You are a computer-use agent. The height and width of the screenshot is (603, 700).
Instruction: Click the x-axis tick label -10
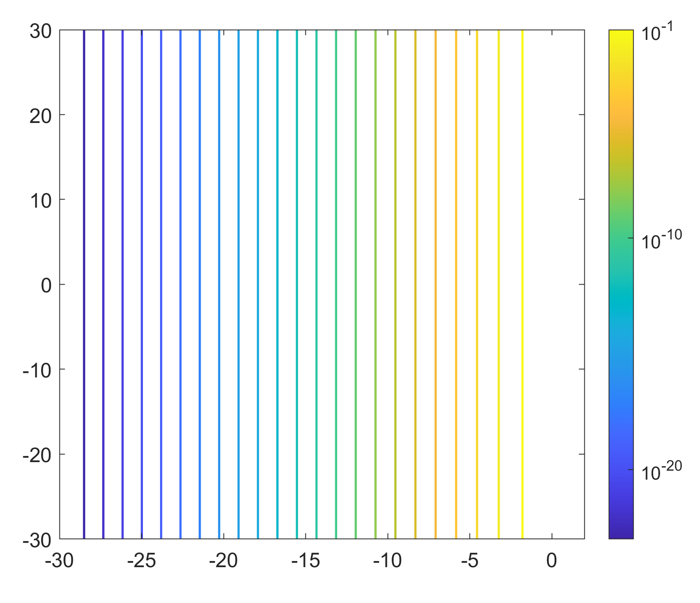[388, 561]
